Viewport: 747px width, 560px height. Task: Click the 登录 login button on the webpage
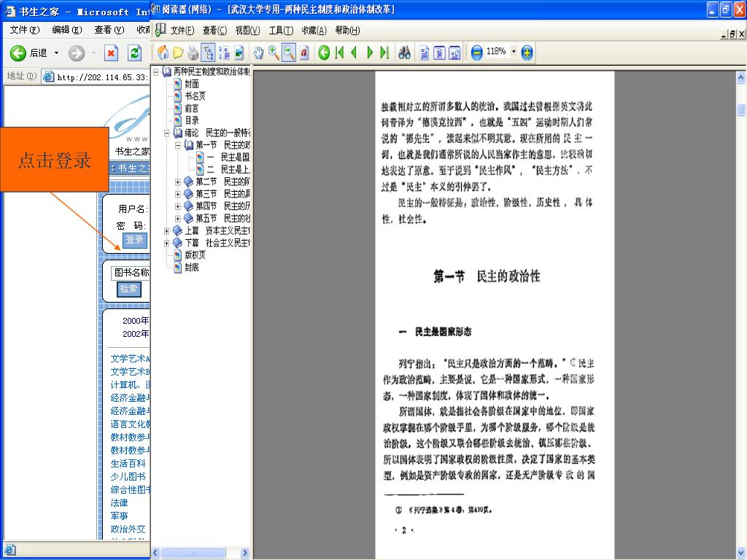click(135, 240)
